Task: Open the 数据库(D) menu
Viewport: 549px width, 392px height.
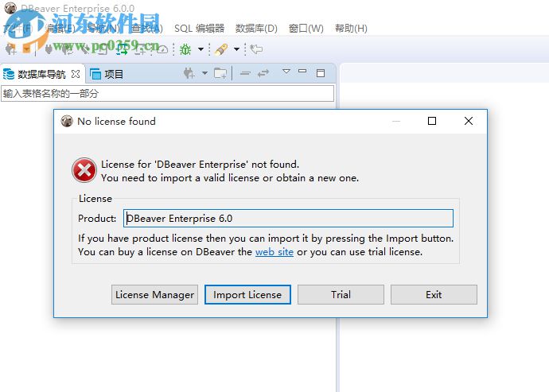Action: click(256, 29)
